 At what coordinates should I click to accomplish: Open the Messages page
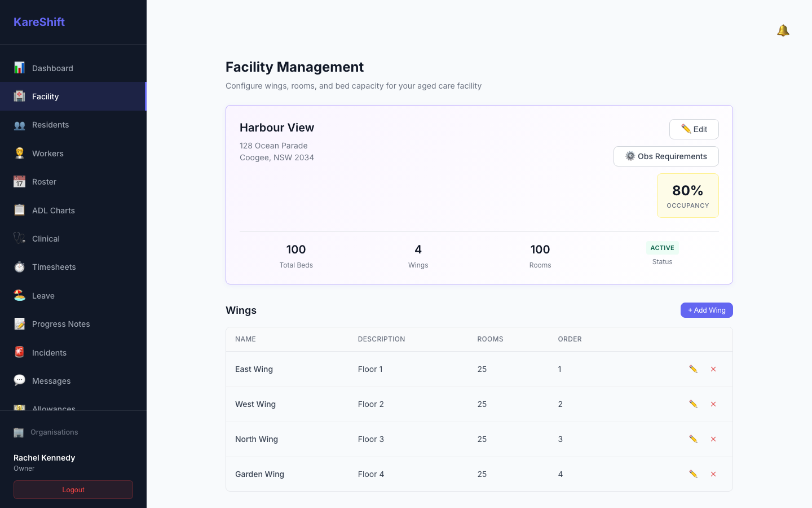(x=73, y=380)
